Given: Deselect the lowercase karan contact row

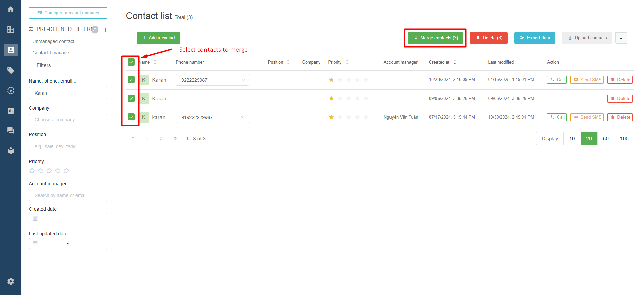Looking at the screenshot, I should (131, 117).
